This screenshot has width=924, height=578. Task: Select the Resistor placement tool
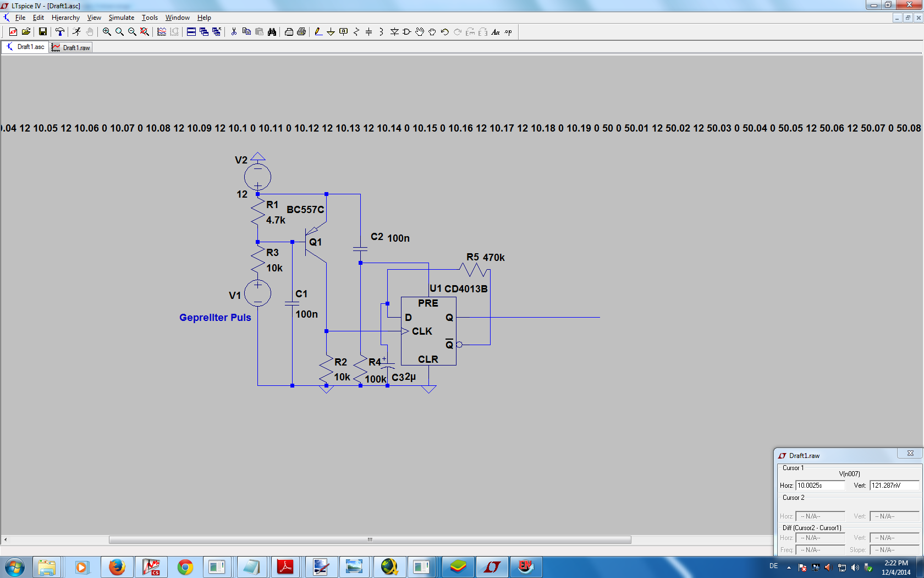click(x=356, y=32)
